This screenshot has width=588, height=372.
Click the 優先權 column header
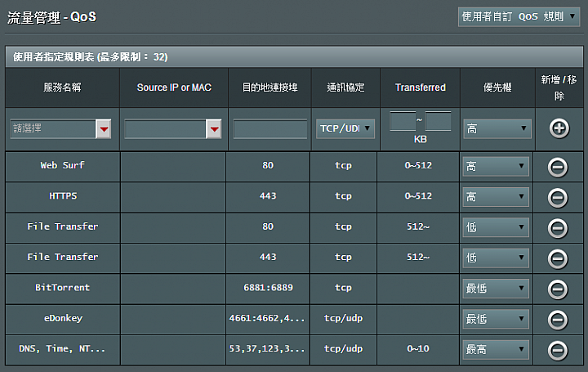point(497,87)
